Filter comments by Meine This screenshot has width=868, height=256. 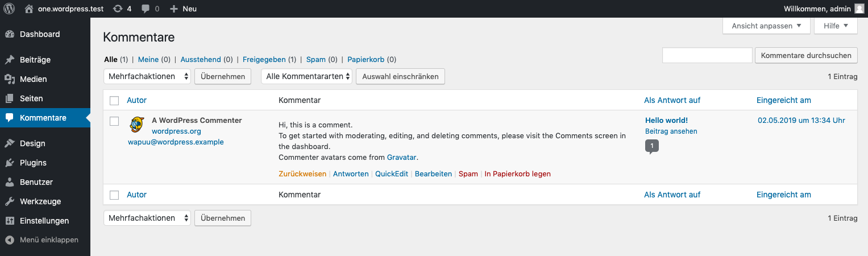[148, 59]
